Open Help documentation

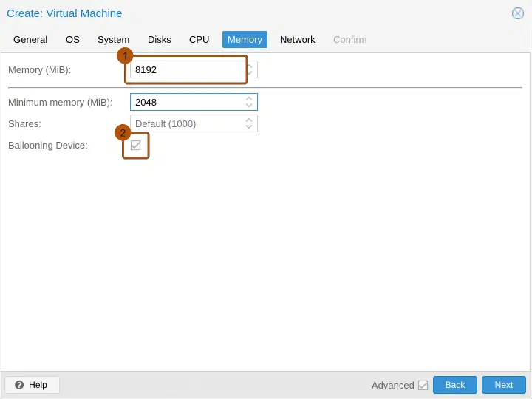tap(32, 385)
